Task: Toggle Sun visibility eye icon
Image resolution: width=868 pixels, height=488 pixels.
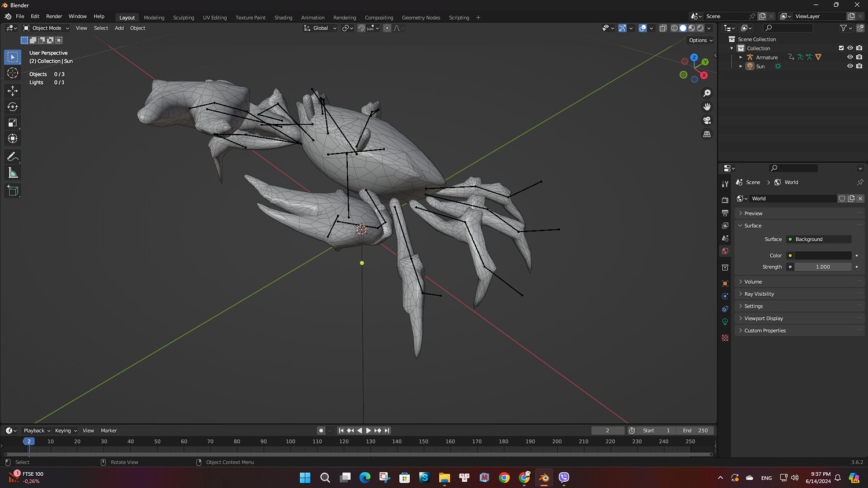Action: click(x=850, y=66)
